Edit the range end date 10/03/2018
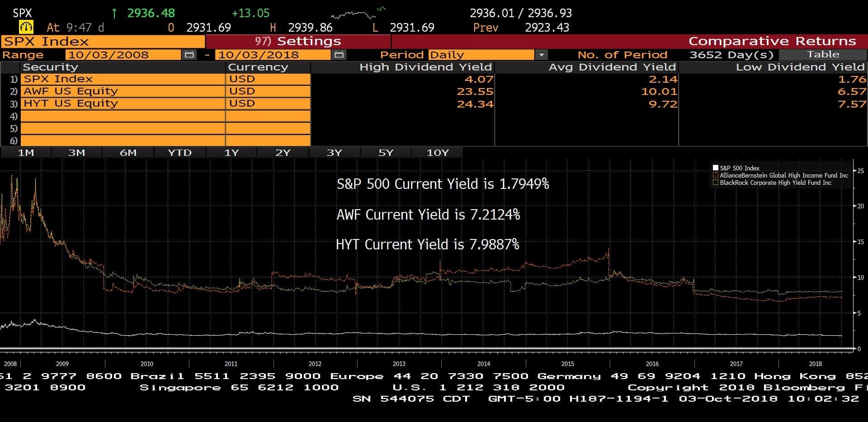The height and width of the screenshot is (422, 868). tap(273, 55)
